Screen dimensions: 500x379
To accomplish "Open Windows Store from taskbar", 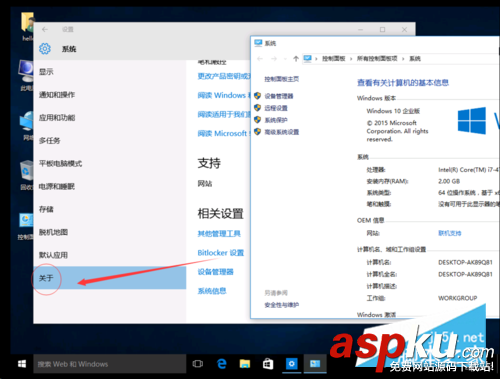I will [268, 364].
